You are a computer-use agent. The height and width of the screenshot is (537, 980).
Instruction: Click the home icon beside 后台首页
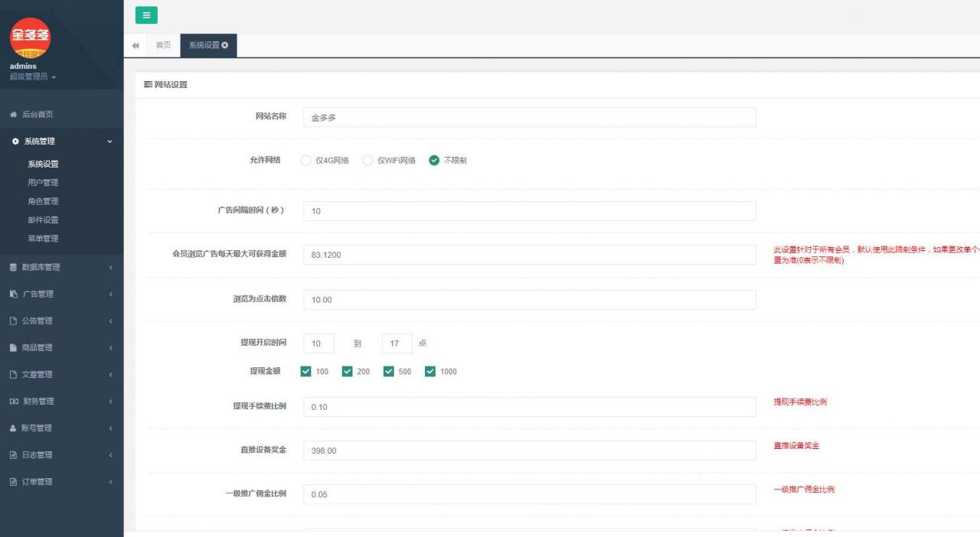click(x=13, y=115)
